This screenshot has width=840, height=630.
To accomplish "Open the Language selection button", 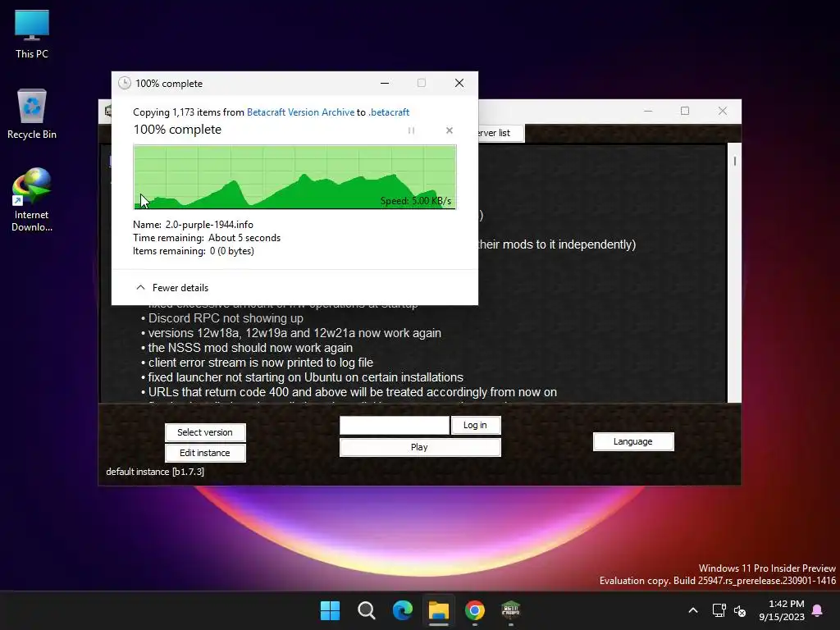I will tap(633, 441).
